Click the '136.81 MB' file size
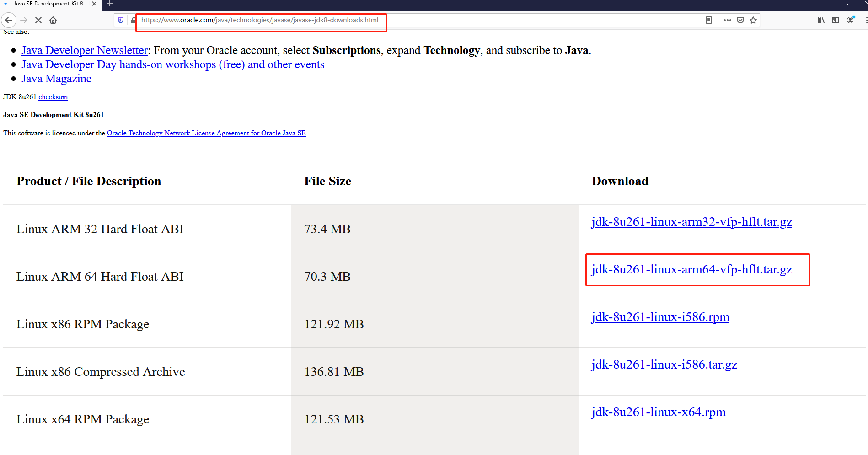This screenshot has height=455, width=868. (334, 372)
